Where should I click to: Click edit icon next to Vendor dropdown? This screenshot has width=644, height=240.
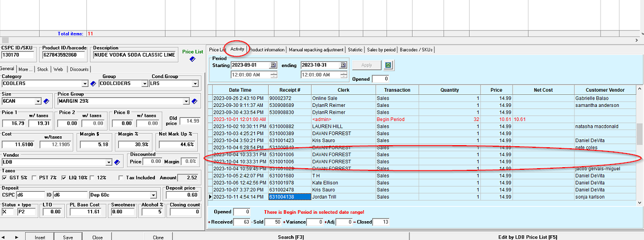(x=117, y=162)
